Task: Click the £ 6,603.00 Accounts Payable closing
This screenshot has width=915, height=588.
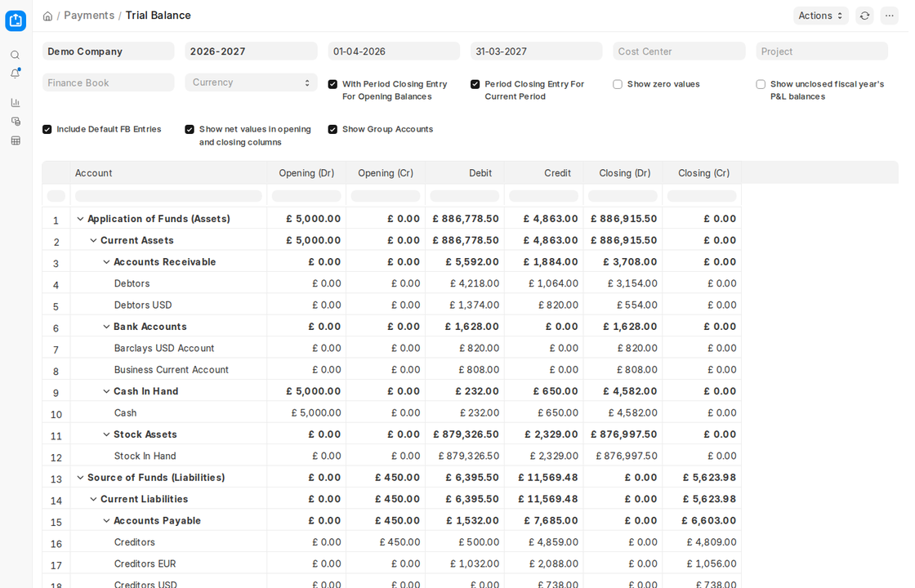Action: click(709, 521)
